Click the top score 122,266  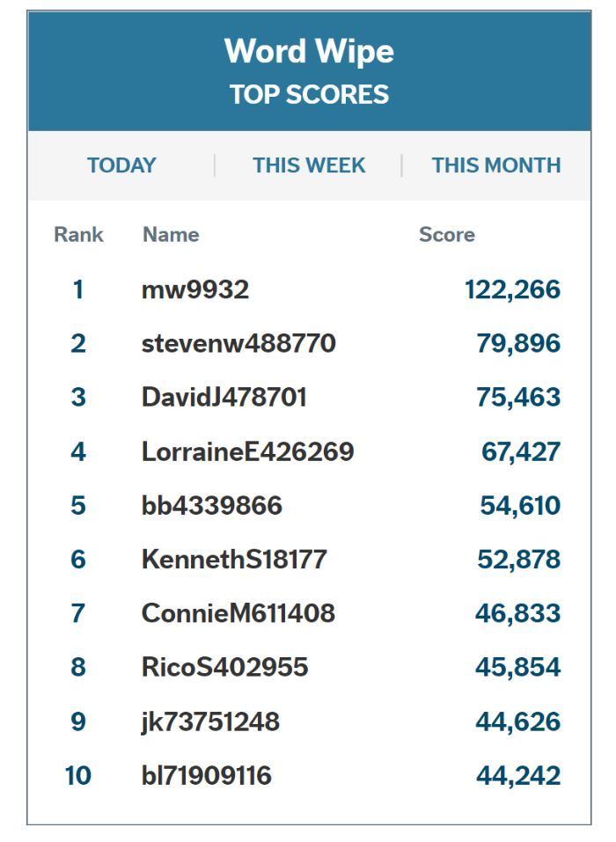[512, 289]
